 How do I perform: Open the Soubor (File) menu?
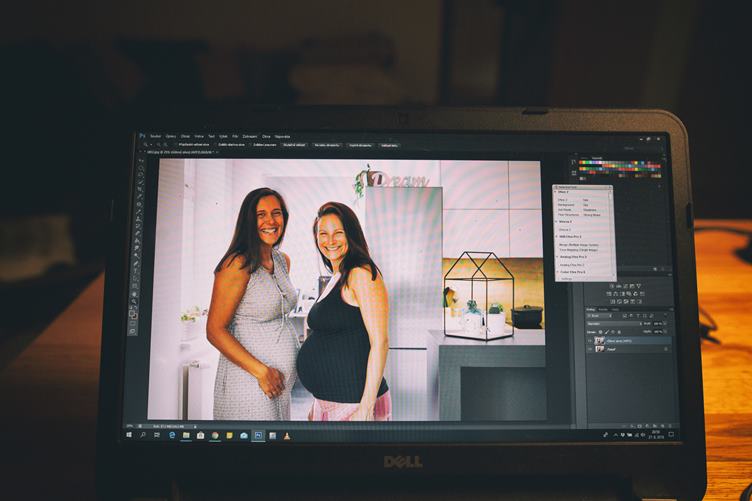155,137
